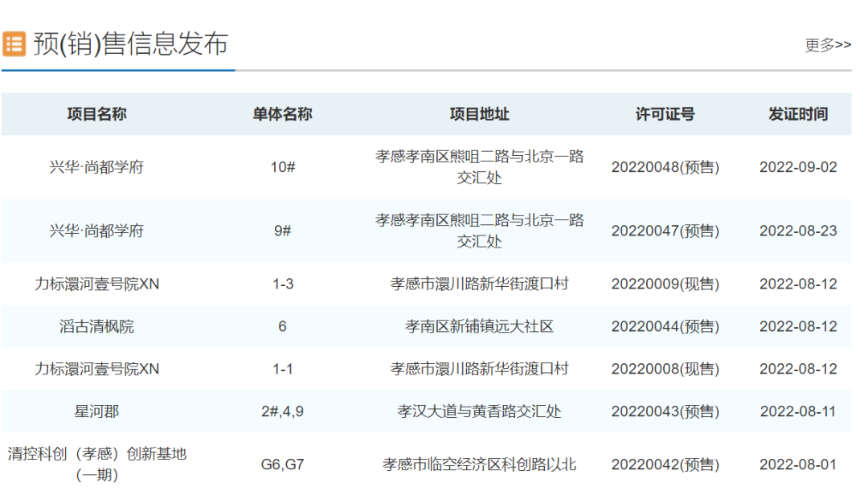This screenshot has height=495, width=868.
Task: Click permit number 20220008(现售)
Action: click(665, 369)
